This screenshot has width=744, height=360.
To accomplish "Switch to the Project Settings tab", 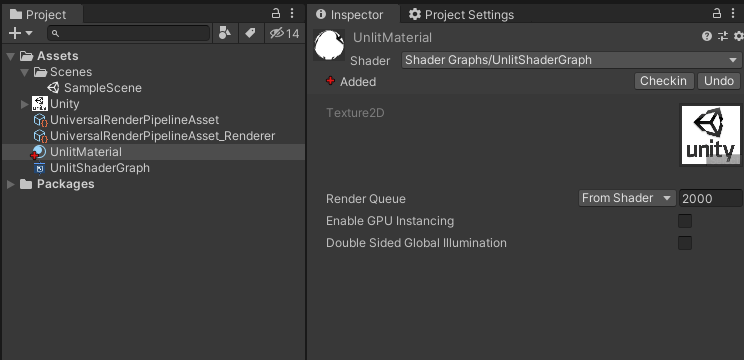I will 461,15.
